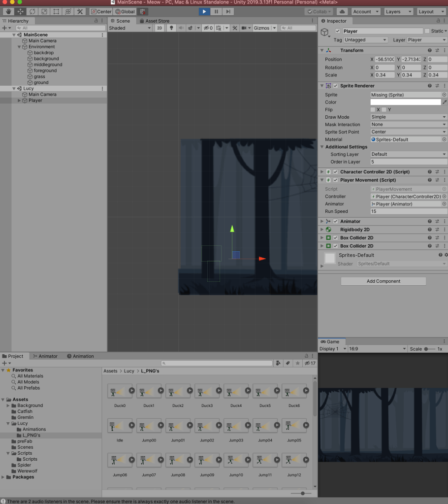Select the Scale tool
The height and width of the screenshot is (504, 448).
(x=44, y=11)
